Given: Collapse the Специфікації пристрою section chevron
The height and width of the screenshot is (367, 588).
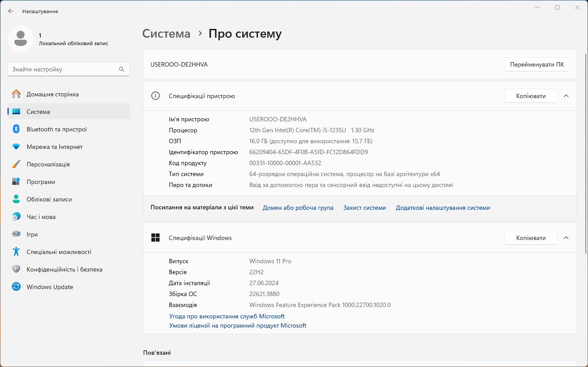Looking at the screenshot, I should tap(566, 96).
